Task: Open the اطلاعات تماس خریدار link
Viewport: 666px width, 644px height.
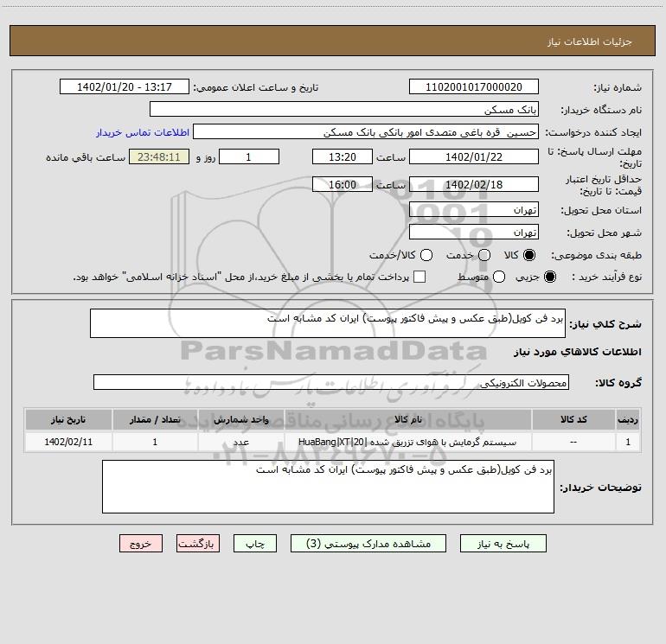Action: coord(143,132)
